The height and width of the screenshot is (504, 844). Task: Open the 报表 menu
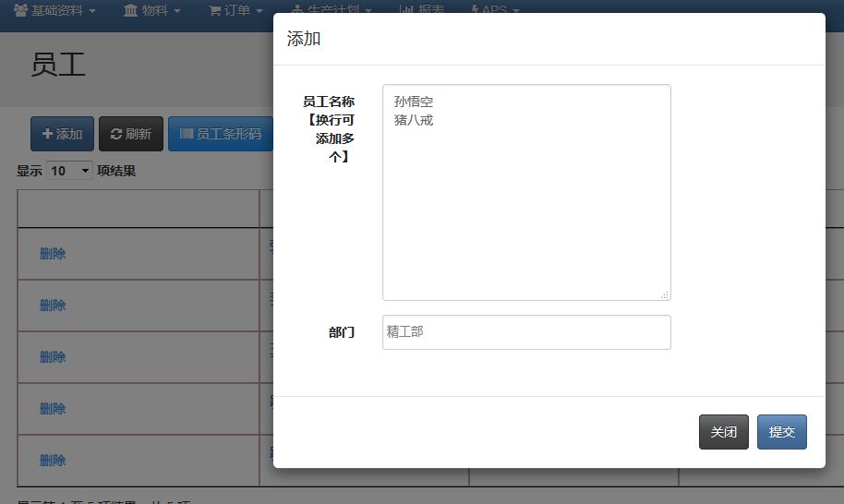(x=421, y=10)
